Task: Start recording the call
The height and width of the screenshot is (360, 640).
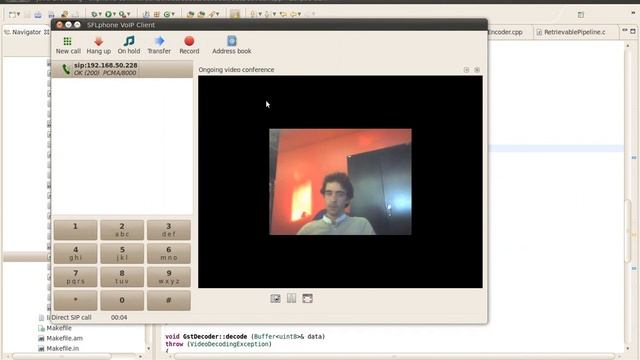Action: pyautogui.click(x=189, y=45)
